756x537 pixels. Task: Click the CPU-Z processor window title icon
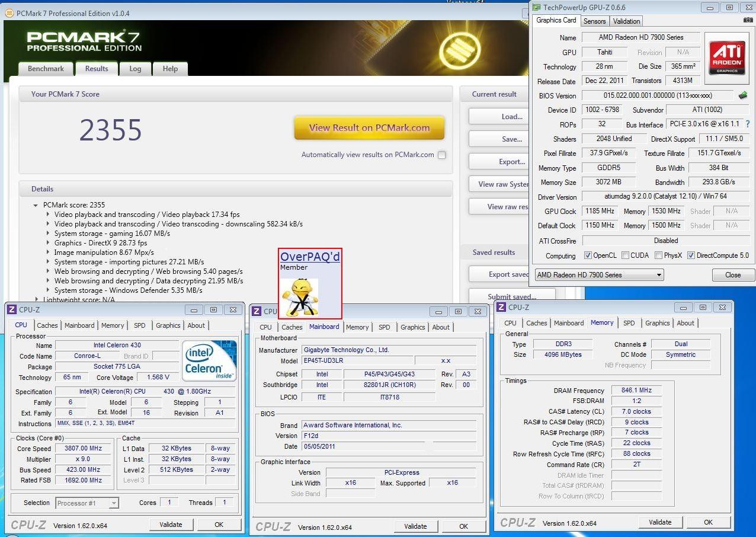12,309
